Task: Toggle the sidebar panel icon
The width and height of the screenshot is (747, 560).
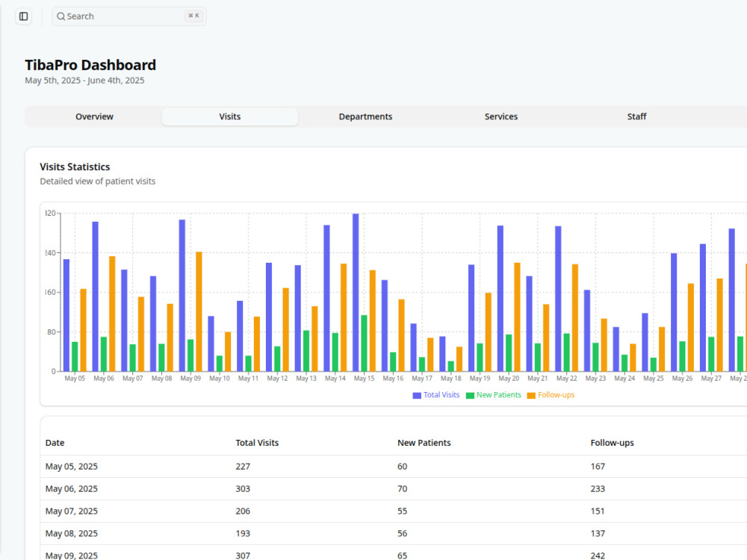Action: 23,16
